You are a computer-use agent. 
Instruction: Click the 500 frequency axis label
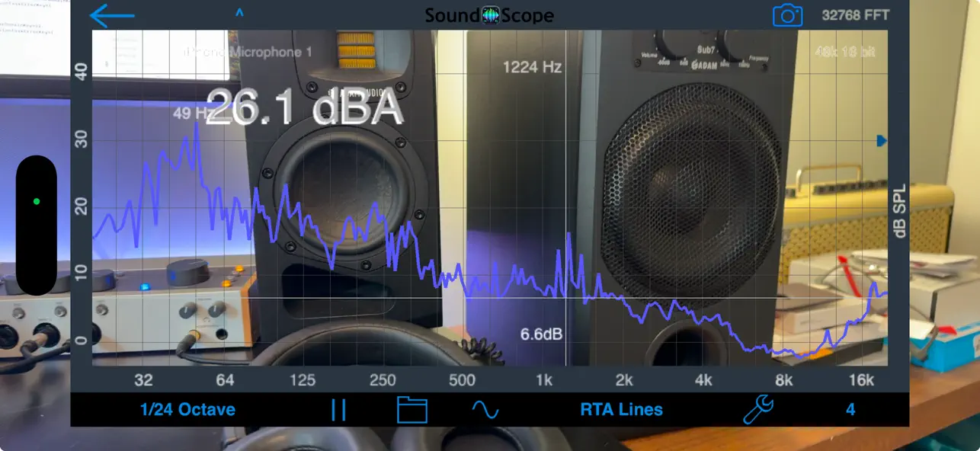[x=463, y=380]
